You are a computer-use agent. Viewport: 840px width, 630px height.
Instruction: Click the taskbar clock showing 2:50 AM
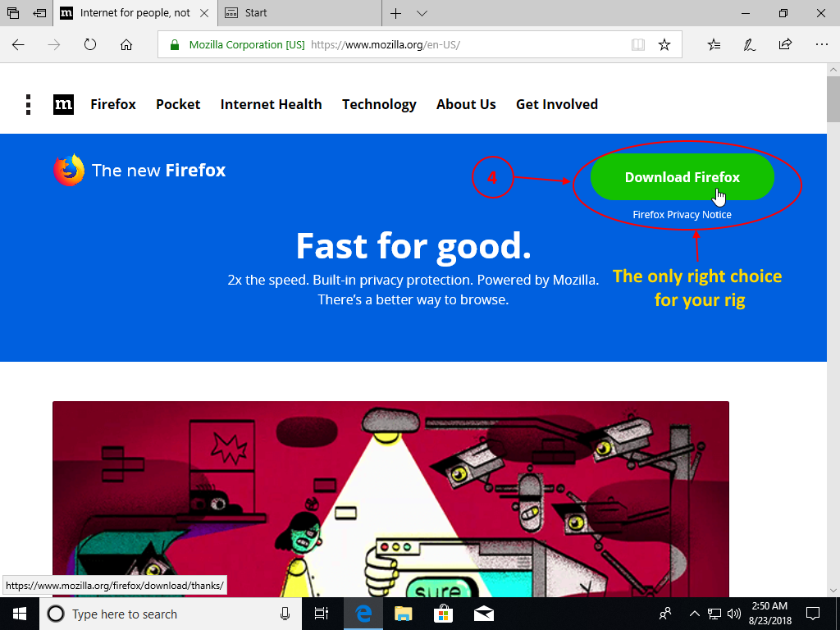[769, 614]
